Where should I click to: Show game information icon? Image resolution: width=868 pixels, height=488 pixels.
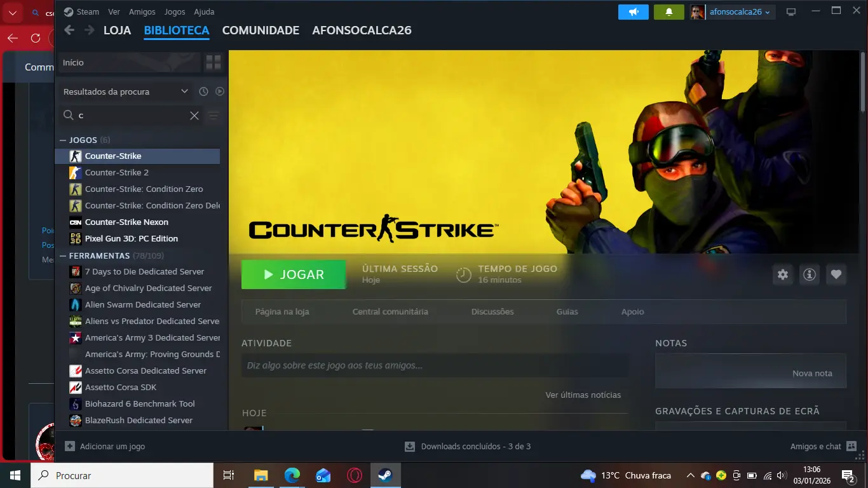[810, 274]
